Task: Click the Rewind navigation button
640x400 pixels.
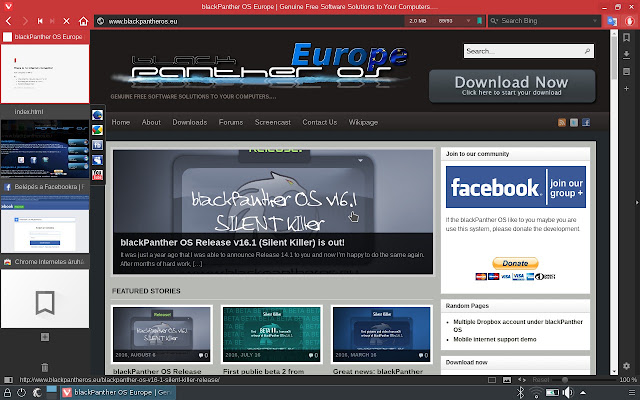Action: pyautogui.click(x=40, y=21)
